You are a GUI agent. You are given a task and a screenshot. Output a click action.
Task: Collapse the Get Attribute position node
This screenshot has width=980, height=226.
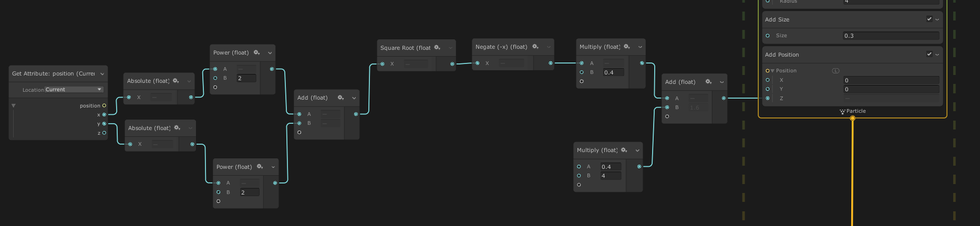click(102, 74)
